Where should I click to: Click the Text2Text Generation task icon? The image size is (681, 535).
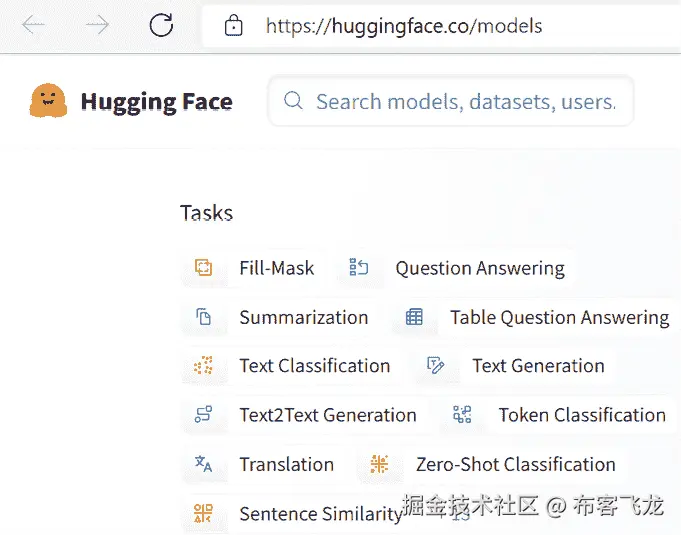(x=204, y=415)
